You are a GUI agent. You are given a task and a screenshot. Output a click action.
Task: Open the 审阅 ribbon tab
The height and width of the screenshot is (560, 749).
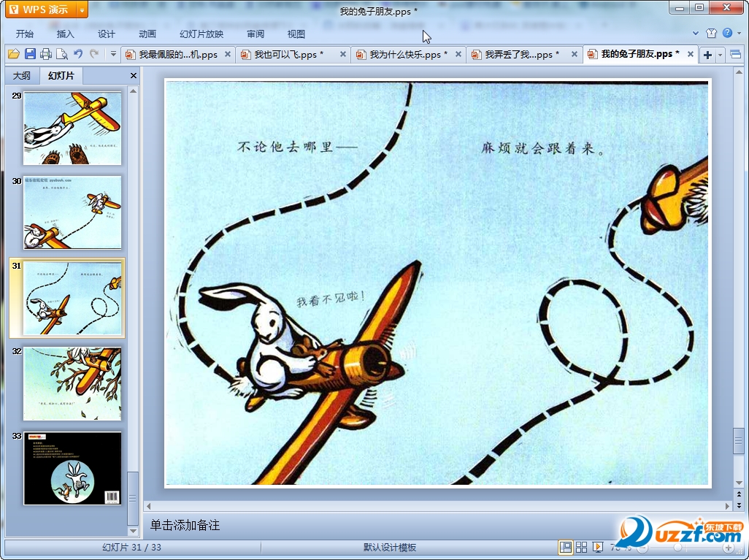(x=256, y=34)
